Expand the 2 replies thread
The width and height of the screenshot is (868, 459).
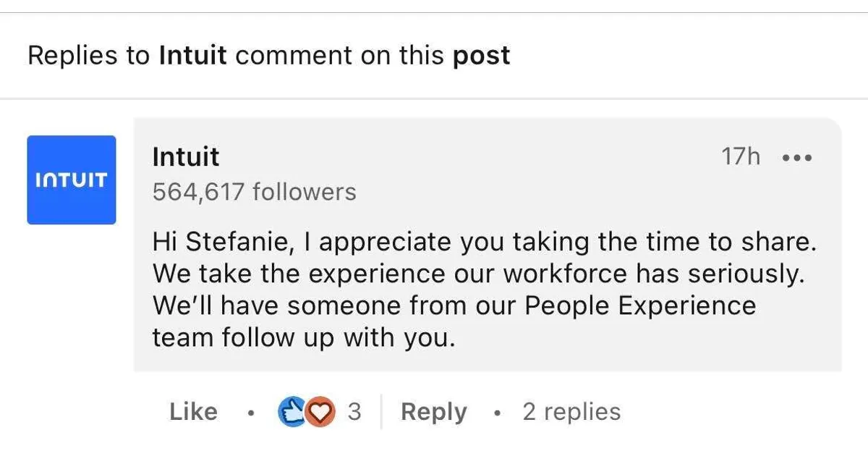pos(571,412)
